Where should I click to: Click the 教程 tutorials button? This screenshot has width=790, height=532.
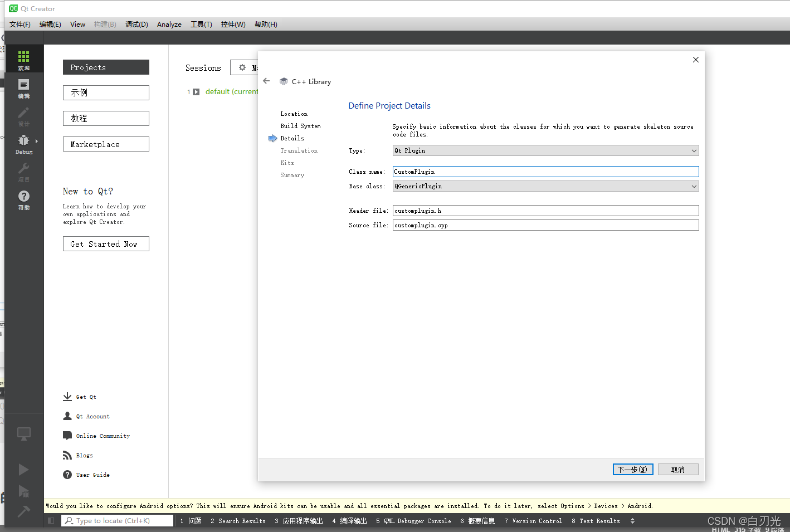click(x=106, y=118)
